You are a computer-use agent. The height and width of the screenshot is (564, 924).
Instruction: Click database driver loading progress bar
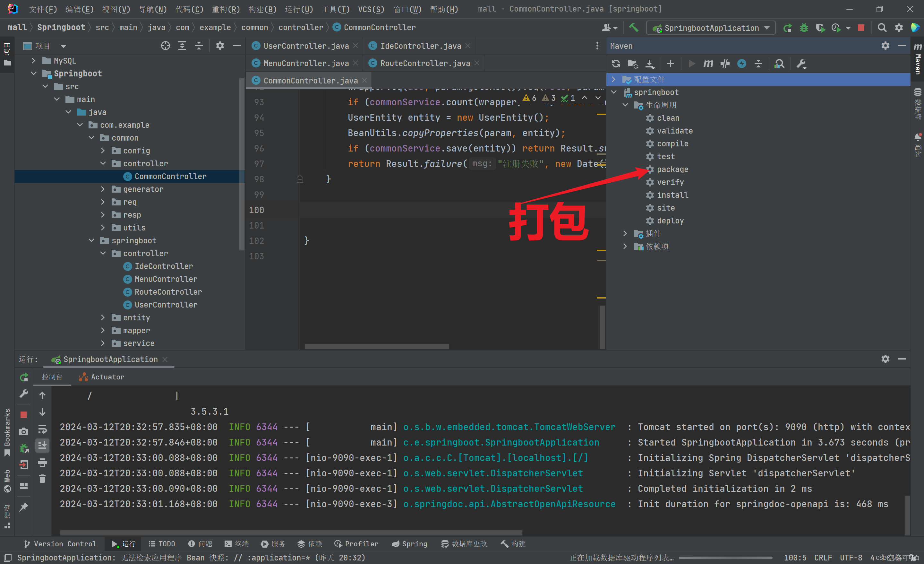(x=725, y=558)
